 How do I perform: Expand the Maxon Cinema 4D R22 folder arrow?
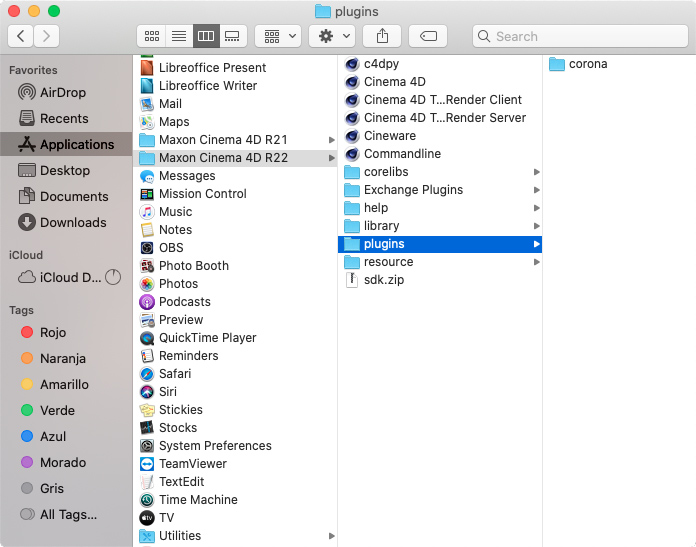331,158
